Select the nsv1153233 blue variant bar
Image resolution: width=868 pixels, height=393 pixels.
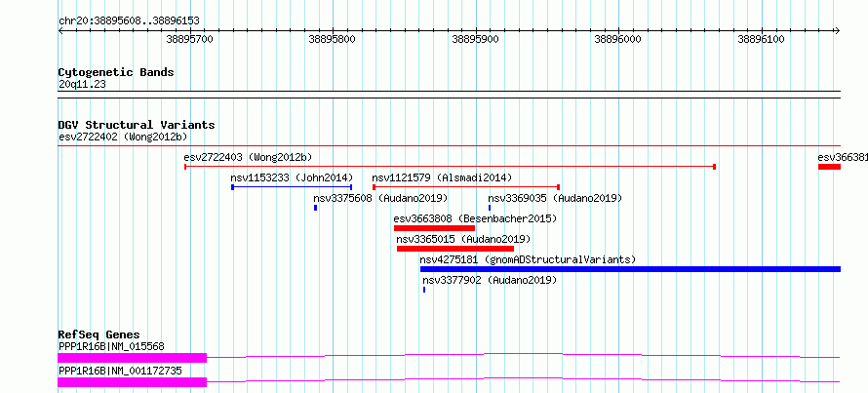292,187
